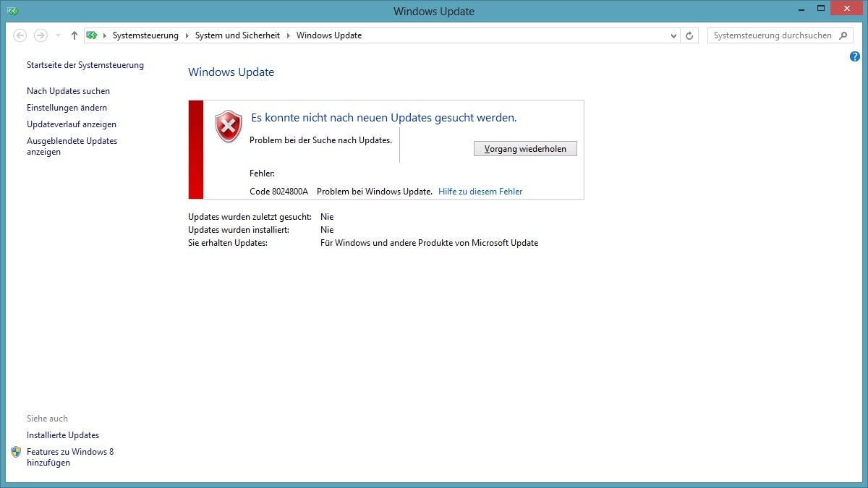Expand chevron after System und Sicherheit
The width and height of the screenshot is (868, 488).
click(288, 35)
